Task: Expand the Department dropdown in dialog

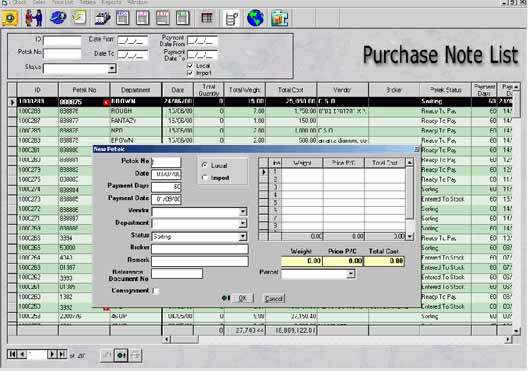Action: pos(242,224)
